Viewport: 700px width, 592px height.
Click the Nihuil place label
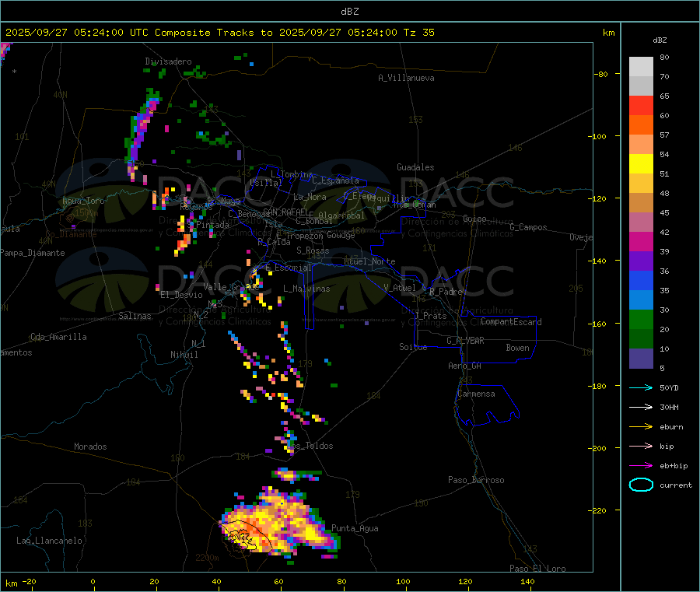click(x=184, y=355)
